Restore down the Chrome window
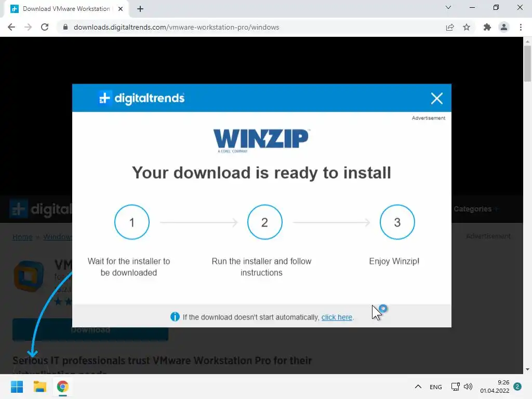Viewport: 532px width, 399px height. coord(496,7)
